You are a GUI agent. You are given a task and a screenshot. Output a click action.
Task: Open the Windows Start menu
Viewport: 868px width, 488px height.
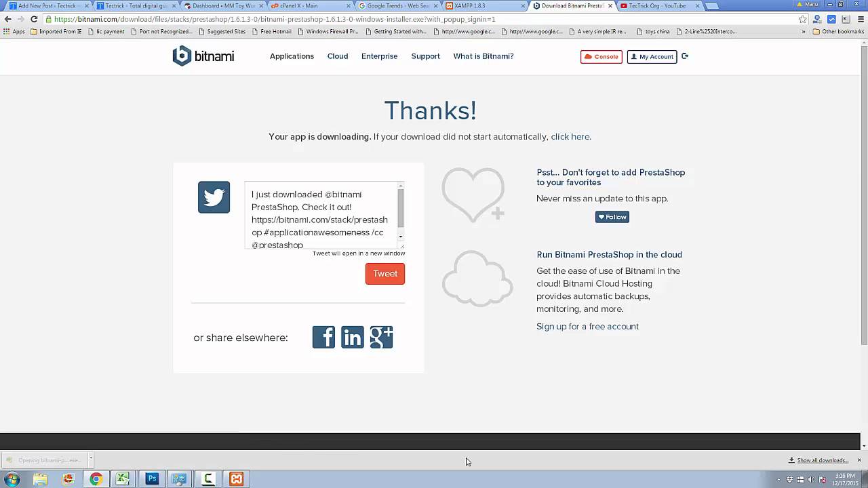12,479
